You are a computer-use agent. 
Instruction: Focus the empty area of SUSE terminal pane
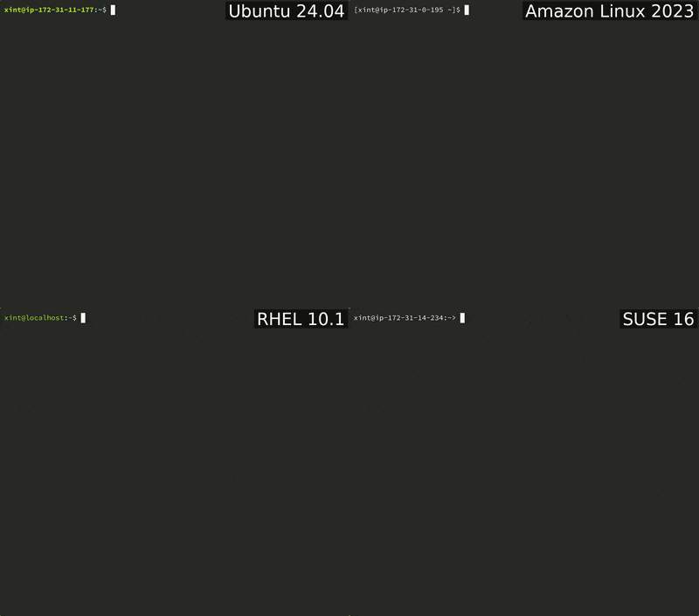(524, 463)
